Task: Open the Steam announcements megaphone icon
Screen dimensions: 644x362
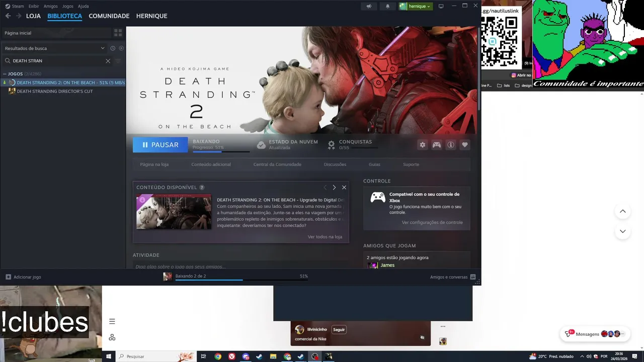Action: (369, 6)
